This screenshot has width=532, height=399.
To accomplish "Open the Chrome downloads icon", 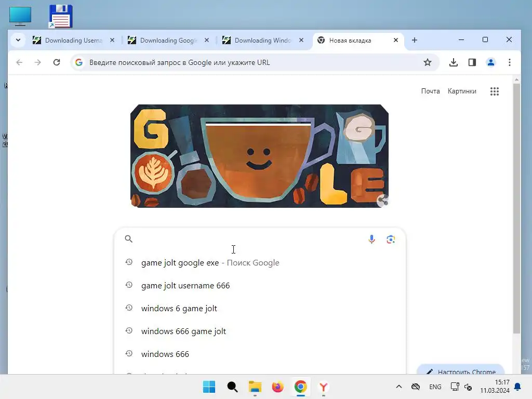I will pyautogui.click(x=453, y=62).
